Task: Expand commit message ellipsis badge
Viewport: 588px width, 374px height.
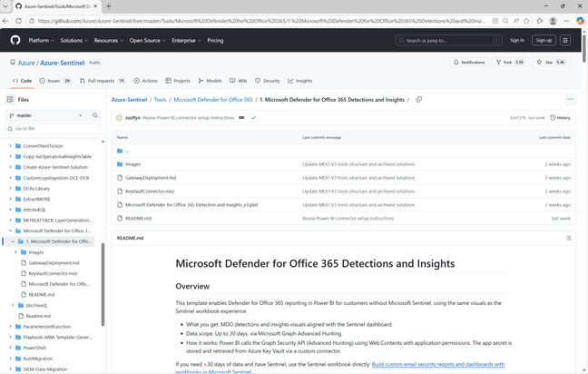Action: pyautogui.click(x=241, y=118)
